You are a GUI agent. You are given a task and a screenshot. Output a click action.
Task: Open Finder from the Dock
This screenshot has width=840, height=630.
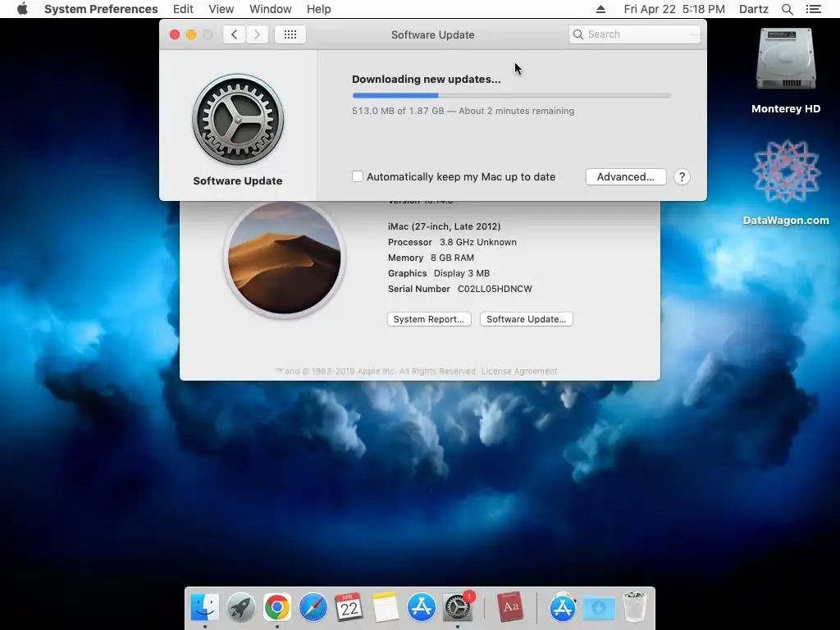pyautogui.click(x=205, y=608)
